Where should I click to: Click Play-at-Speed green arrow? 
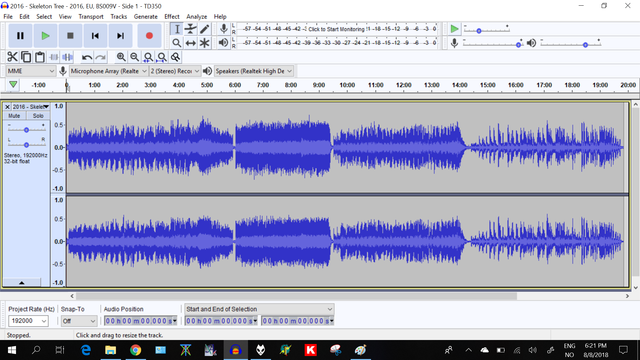(454, 29)
